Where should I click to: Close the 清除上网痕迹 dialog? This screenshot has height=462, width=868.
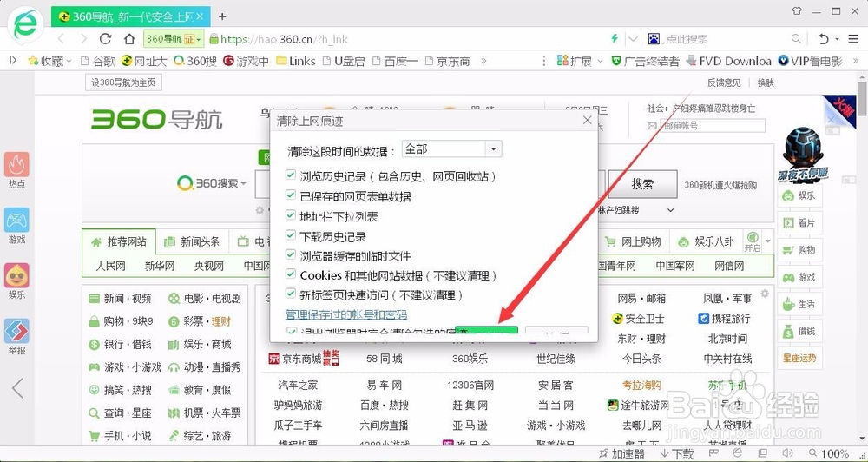coord(588,120)
